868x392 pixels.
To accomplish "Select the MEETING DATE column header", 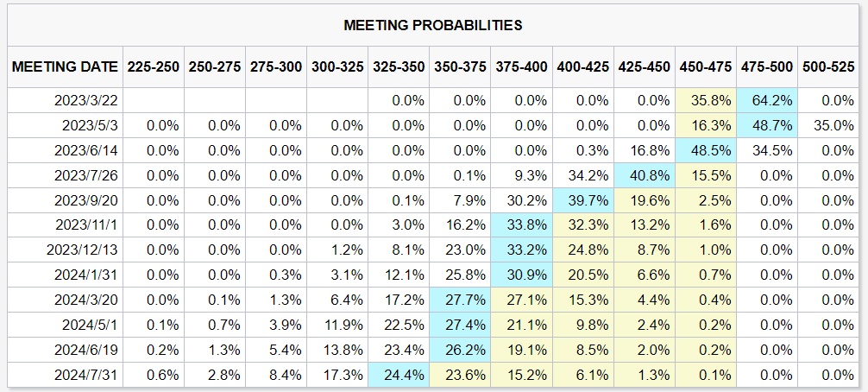I will pos(65,67).
